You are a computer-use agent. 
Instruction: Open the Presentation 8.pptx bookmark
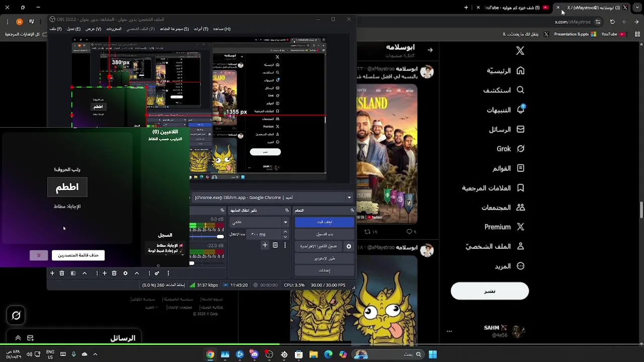575,34
